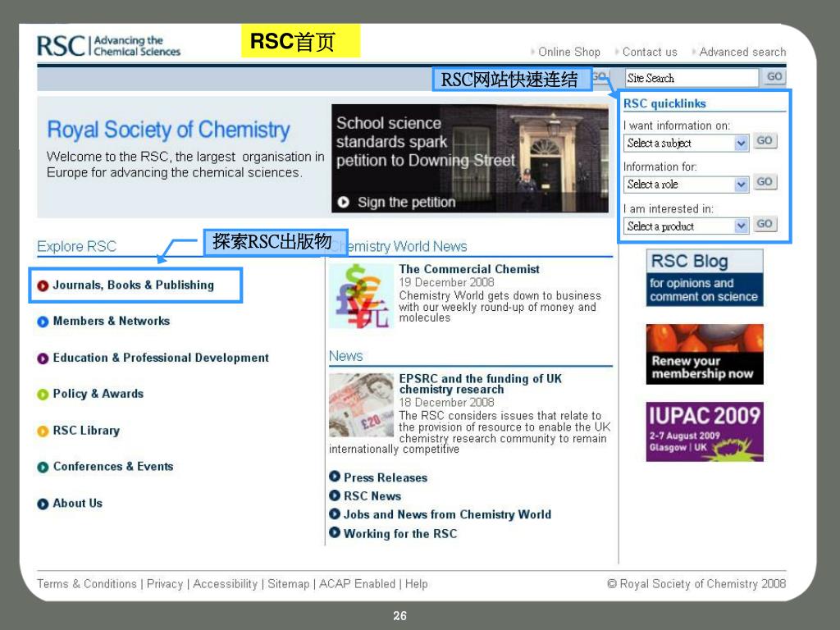Click the blue bullet beside Members & Networks
840x630 pixels.
tap(43, 322)
